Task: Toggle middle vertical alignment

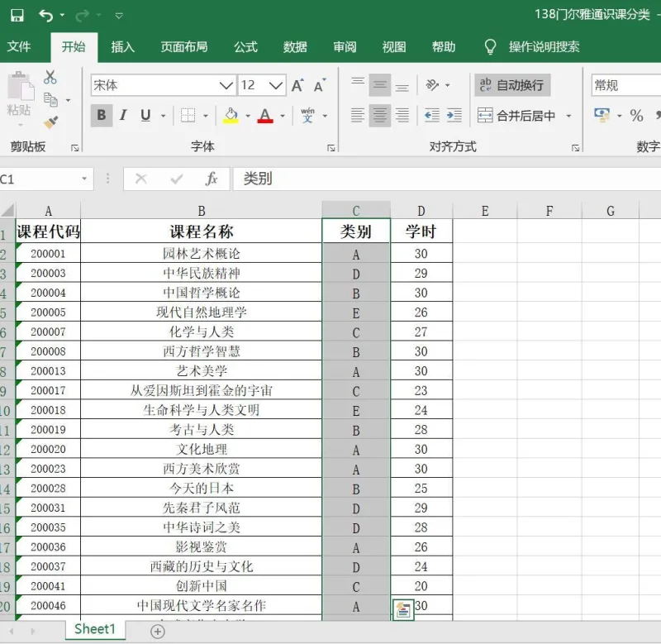Action: 380,85
